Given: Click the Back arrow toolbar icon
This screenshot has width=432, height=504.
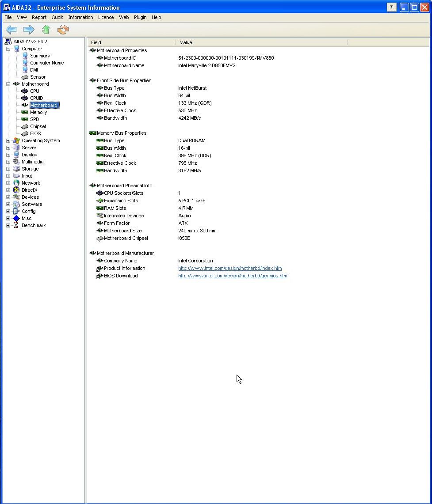Looking at the screenshot, I should click(x=11, y=30).
